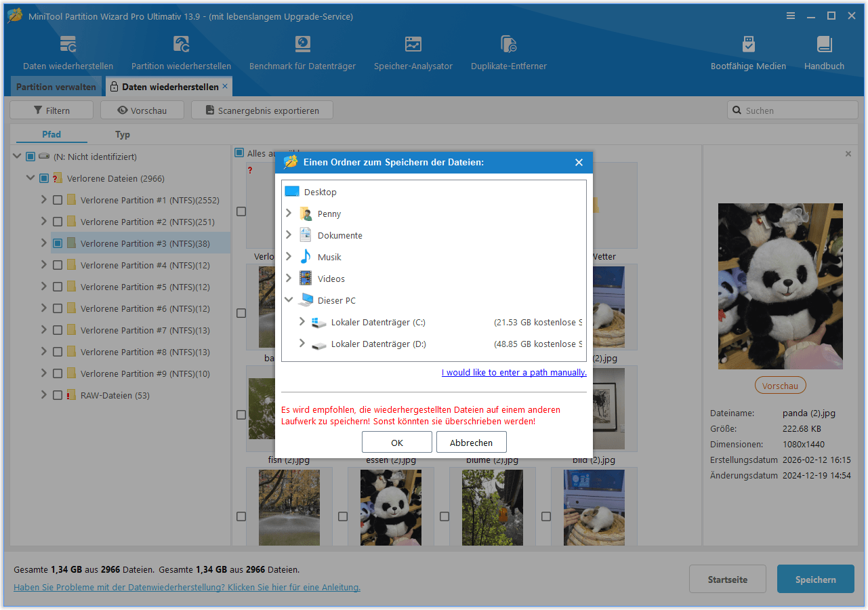The width and height of the screenshot is (868, 610).
Task: Open Bootfähige Medien creator
Action: (x=748, y=53)
